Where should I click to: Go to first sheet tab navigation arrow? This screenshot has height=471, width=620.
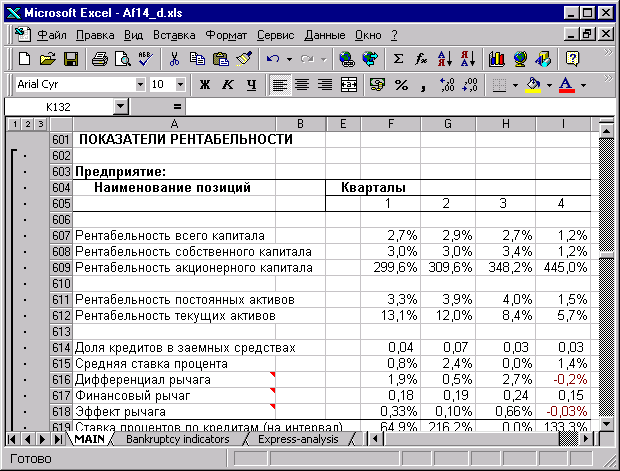click(12, 439)
